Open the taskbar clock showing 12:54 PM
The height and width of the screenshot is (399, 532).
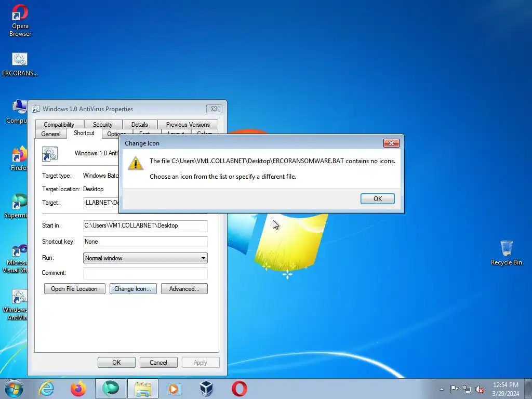[506, 389]
